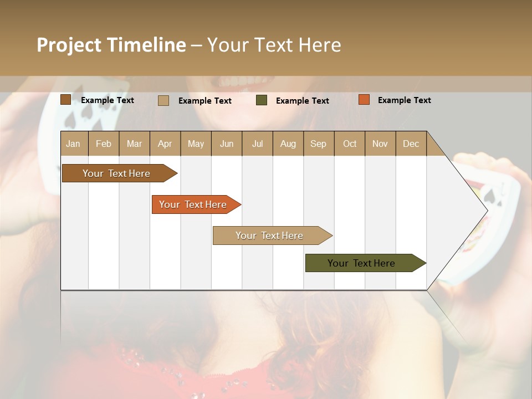Click the Jan month header cell
The height and width of the screenshot is (399, 532).
coord(73,144)
